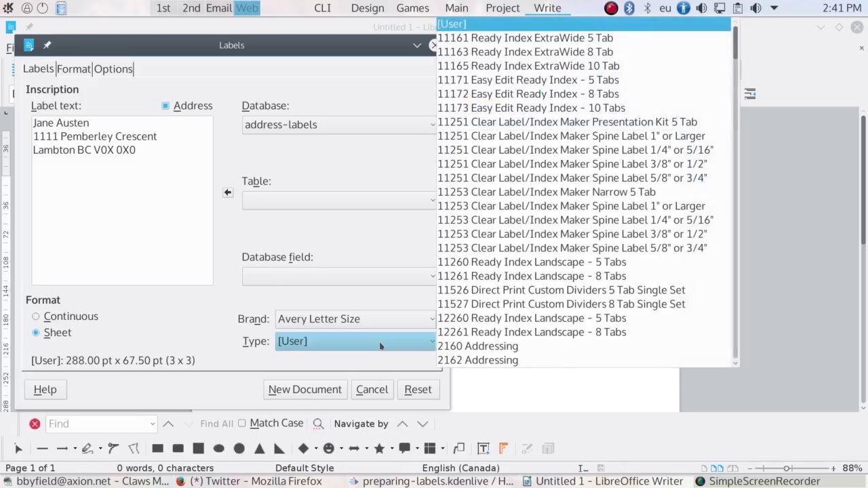Click the power/leave icon in top panel
This screenshot has height=488, width=868.
pyautogui.click(x=43, y=8)
